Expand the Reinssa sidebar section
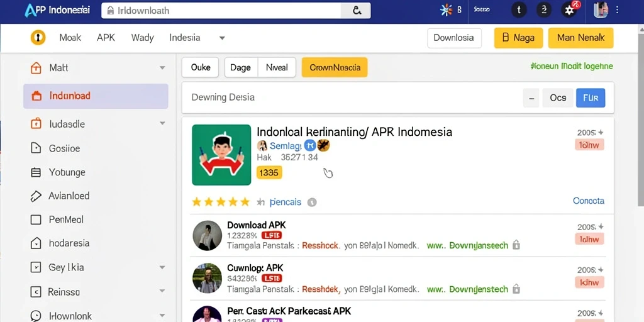Viewport: 644px width, 322px height. tap(162, 292)
